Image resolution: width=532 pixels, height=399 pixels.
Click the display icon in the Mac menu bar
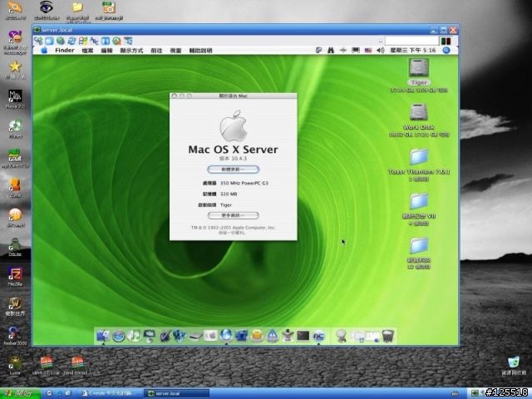(356, 50)
